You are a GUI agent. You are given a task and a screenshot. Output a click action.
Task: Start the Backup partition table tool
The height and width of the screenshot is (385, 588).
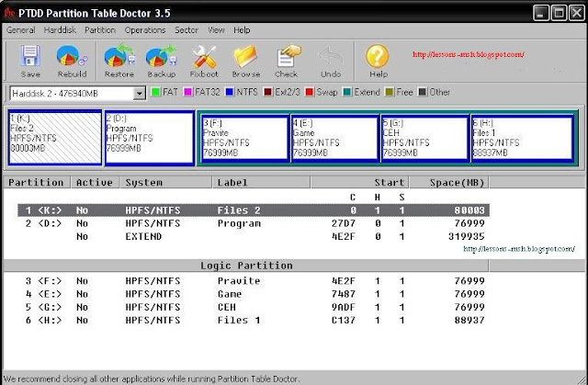162,56
